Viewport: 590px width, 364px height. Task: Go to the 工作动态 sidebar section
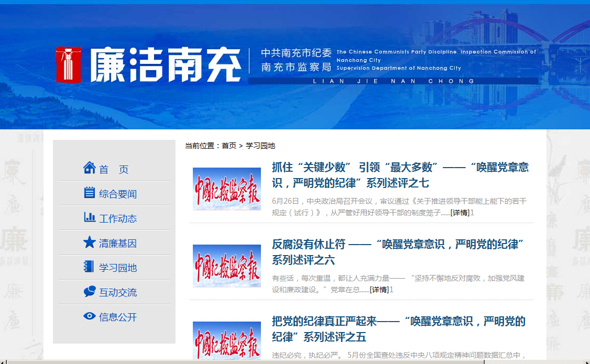118,219
